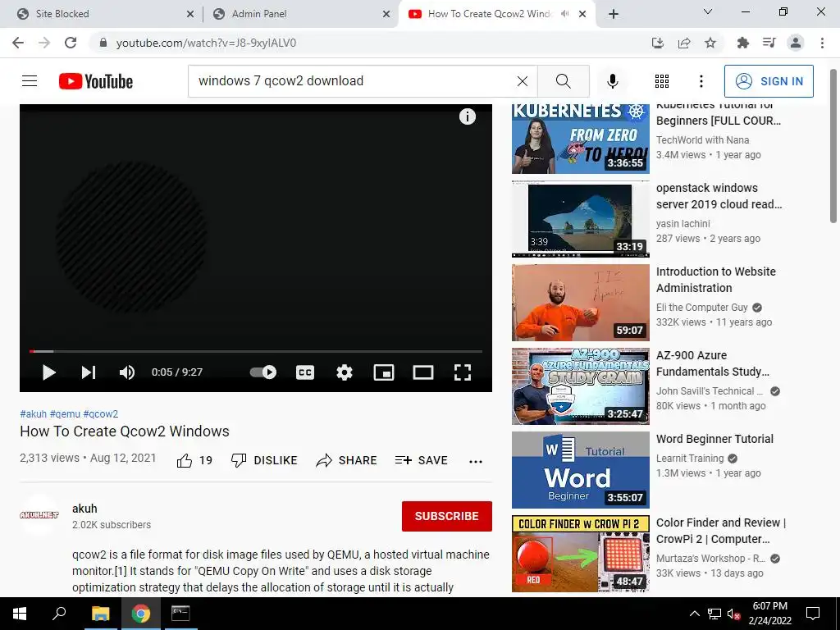Screen dimensions: 840x630
Task: Enable miniplayer mode
Action: coord(384,372)
